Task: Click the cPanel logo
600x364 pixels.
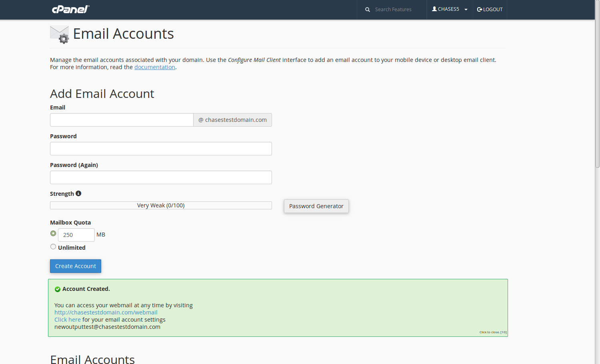Action: tap(70, 9)
